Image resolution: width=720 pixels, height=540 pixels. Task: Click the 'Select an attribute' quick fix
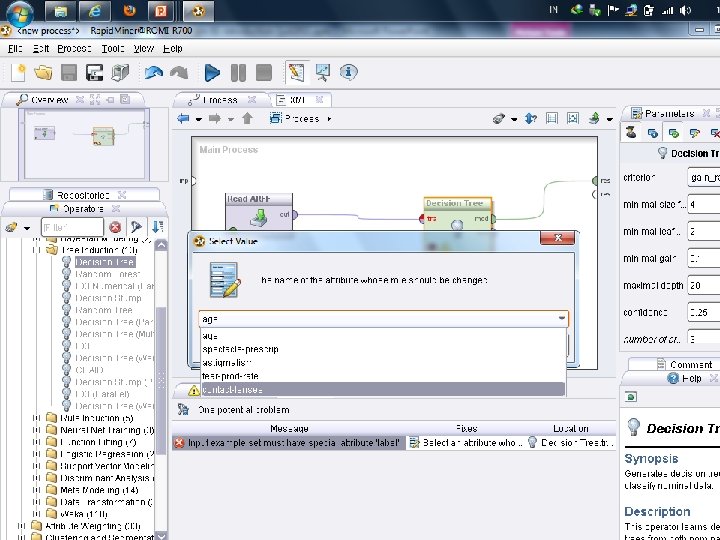(465, 442)
